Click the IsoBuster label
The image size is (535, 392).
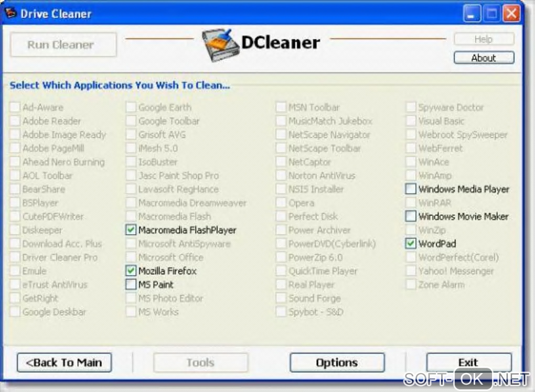point(158,162)
